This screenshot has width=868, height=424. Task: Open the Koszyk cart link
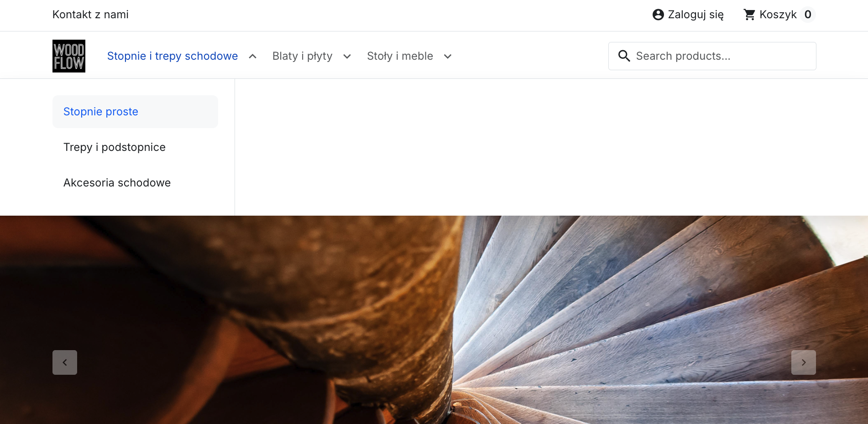tap(778, 15)
